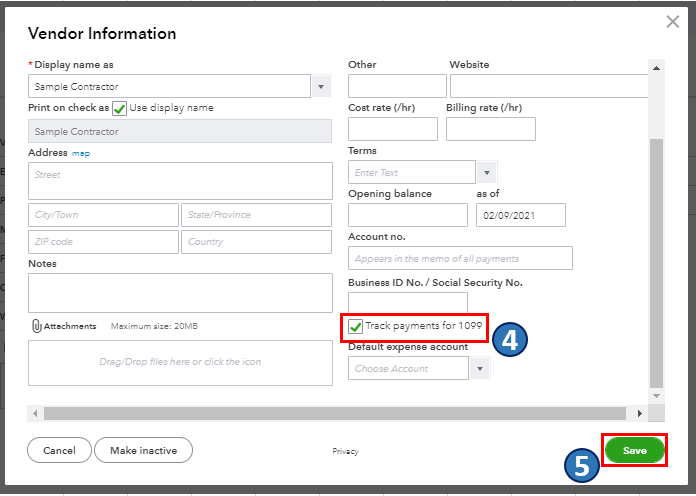Click the Opening balance field
This screenshot has height=496, width=696.
point(408,215)
